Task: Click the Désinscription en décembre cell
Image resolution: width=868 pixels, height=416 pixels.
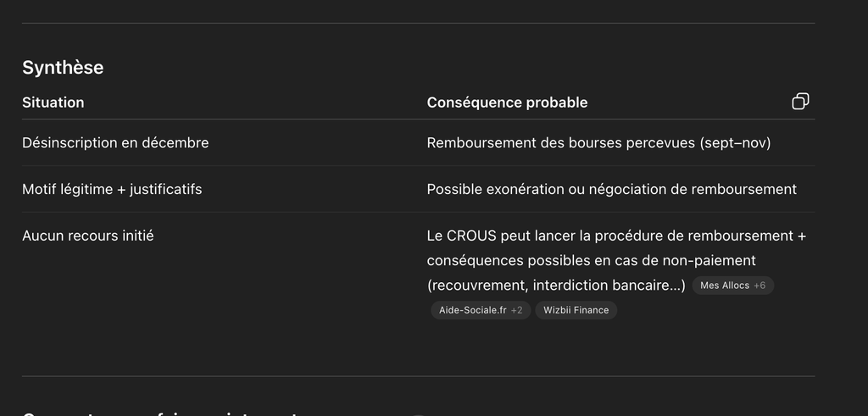Action: tap(115, 142)
